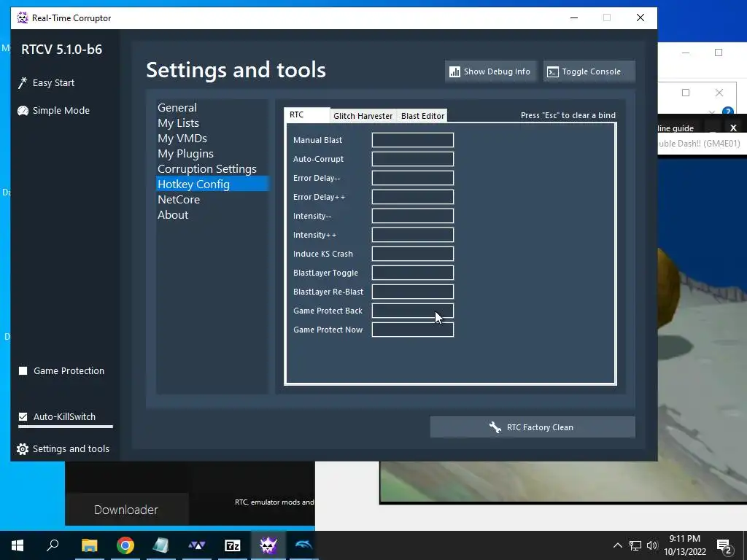Select My Lists in settings list
Screen dimensions: 747x560
[212, 122]
